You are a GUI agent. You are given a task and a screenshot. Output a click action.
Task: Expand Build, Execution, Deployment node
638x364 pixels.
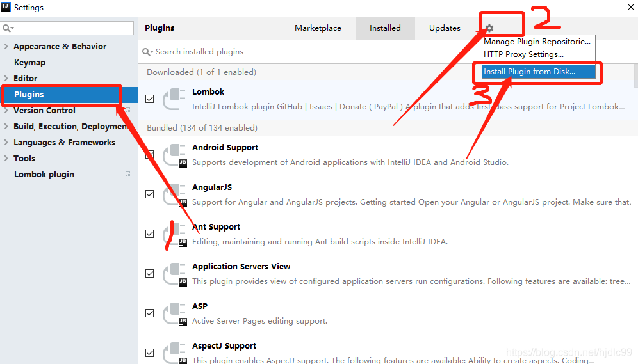6,126
